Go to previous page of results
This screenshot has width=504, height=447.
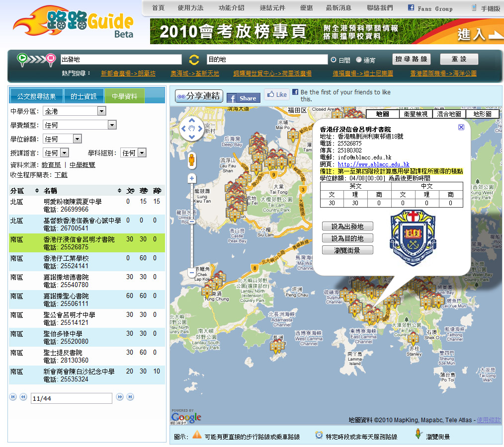click(x=23, y=397)
